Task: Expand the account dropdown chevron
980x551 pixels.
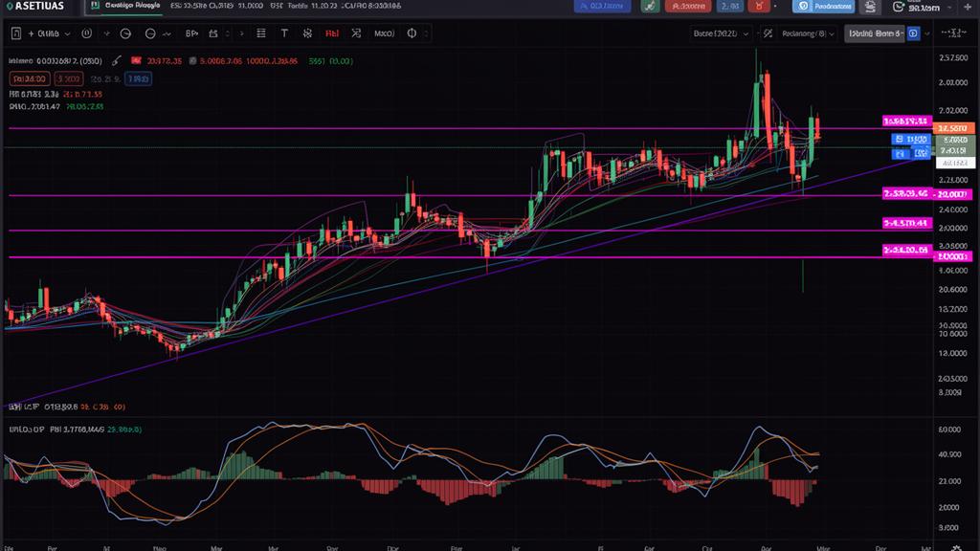Action: click(950, 8)
